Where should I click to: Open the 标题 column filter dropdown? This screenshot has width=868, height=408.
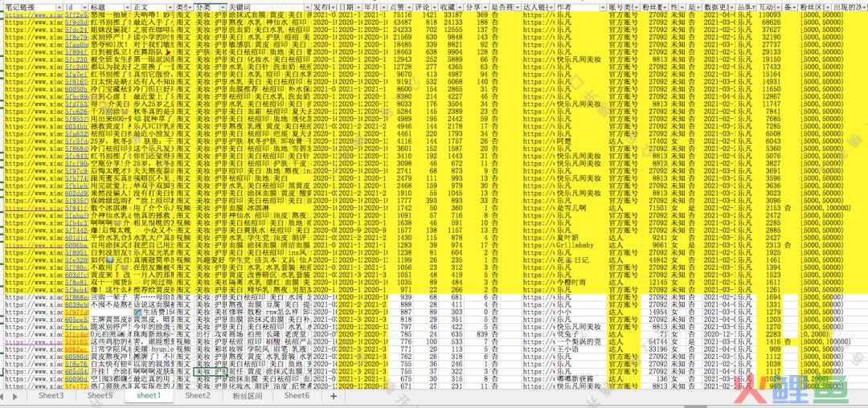(127, 8)
